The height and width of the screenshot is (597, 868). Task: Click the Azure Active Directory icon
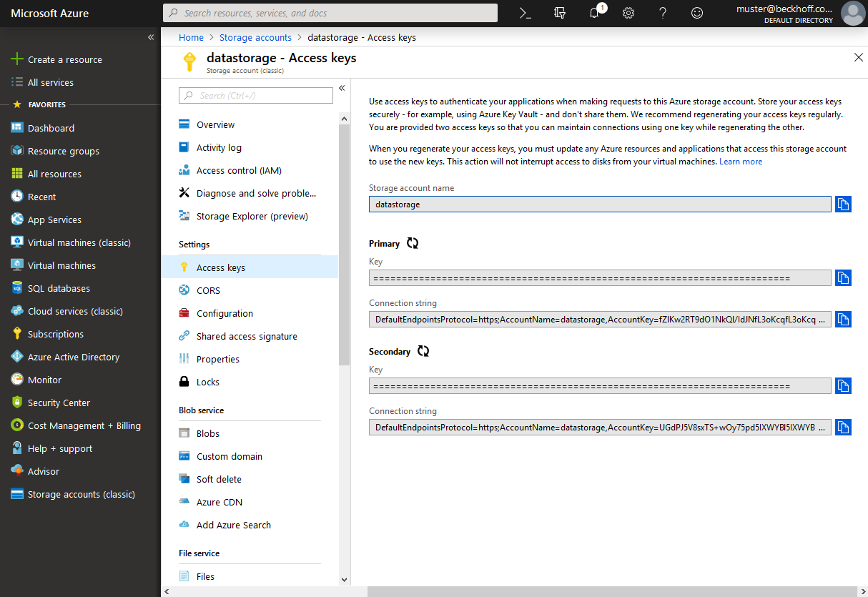(x=17, y=357)
